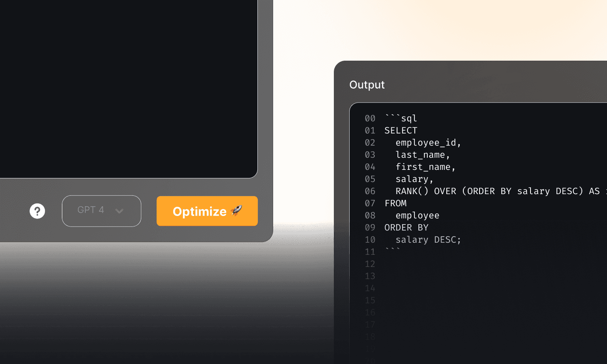The width and height of the screenshot is (607, 364).
Task: Click line number 00 in output gutter
Action: 370,119
